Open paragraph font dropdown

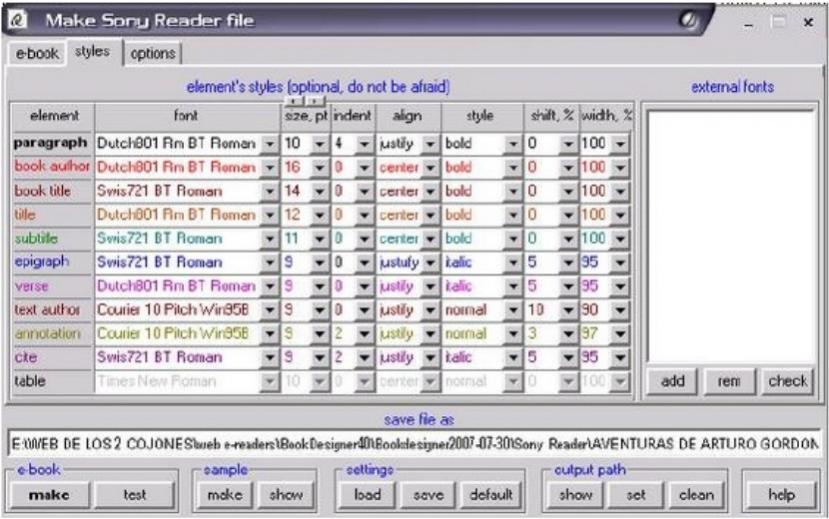(x=269, y=144)
